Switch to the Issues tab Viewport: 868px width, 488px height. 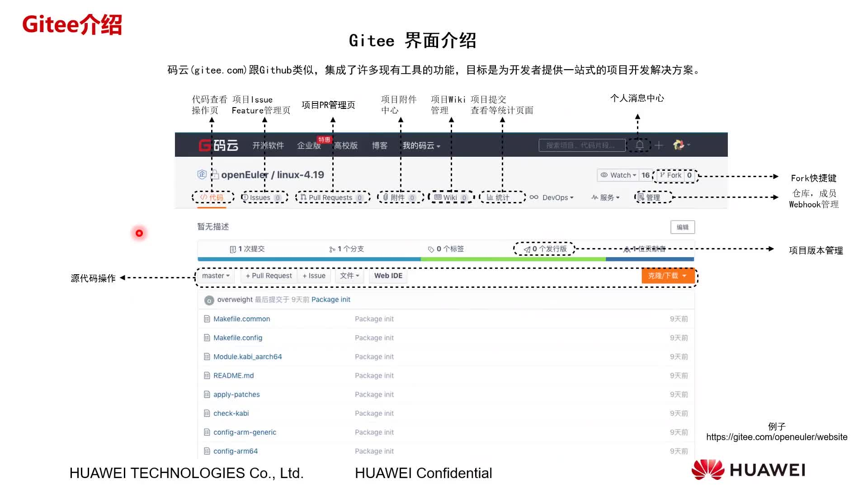point(260,197)
